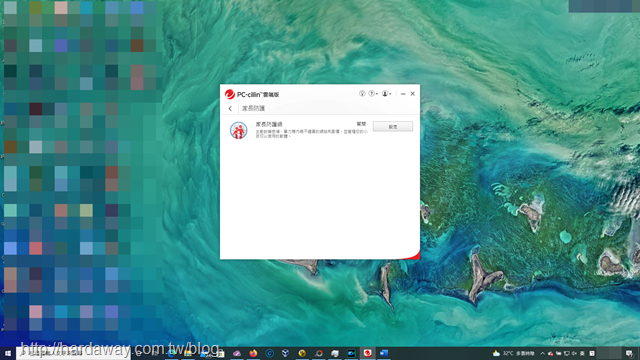Click the 英 input language indicator in tray
The image size is (640, 360).
[582, 353]
